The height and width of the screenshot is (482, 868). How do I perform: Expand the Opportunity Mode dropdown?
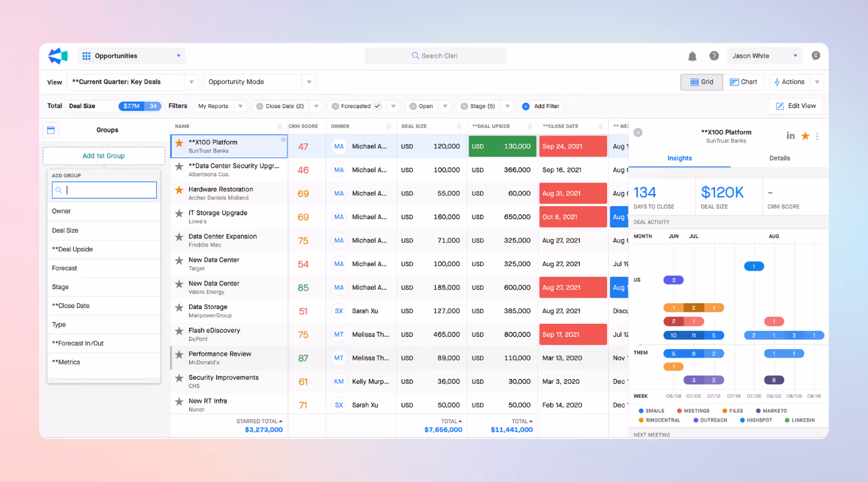[309, 82]
